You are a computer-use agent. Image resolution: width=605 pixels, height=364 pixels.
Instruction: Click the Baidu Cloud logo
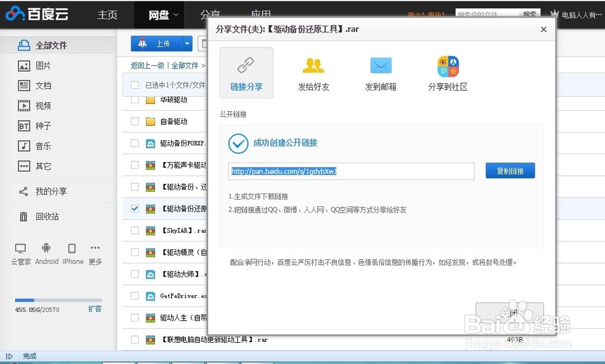click(38, 14)
